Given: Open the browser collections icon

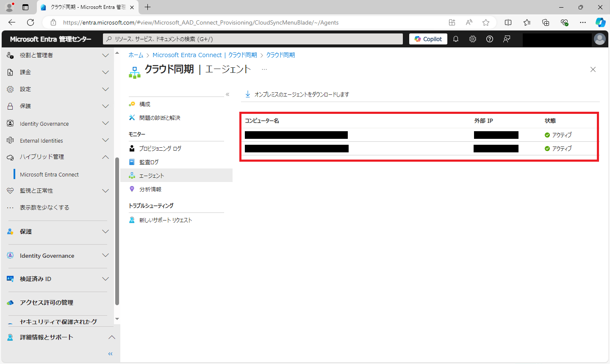Looking at the screenshot, I should pyautogui.click(x=546, y=22).
